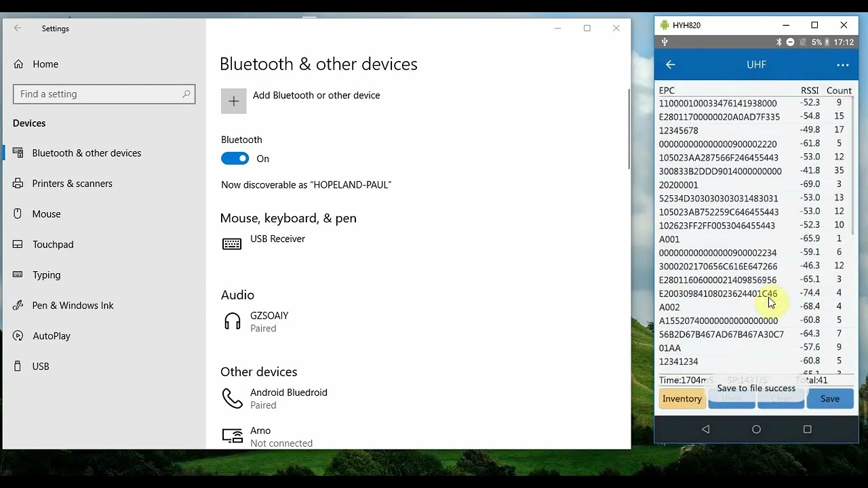Select EPC row 300833B2DDD9014000000000
The image size is (868, 488).
click(x=753, y=171)
